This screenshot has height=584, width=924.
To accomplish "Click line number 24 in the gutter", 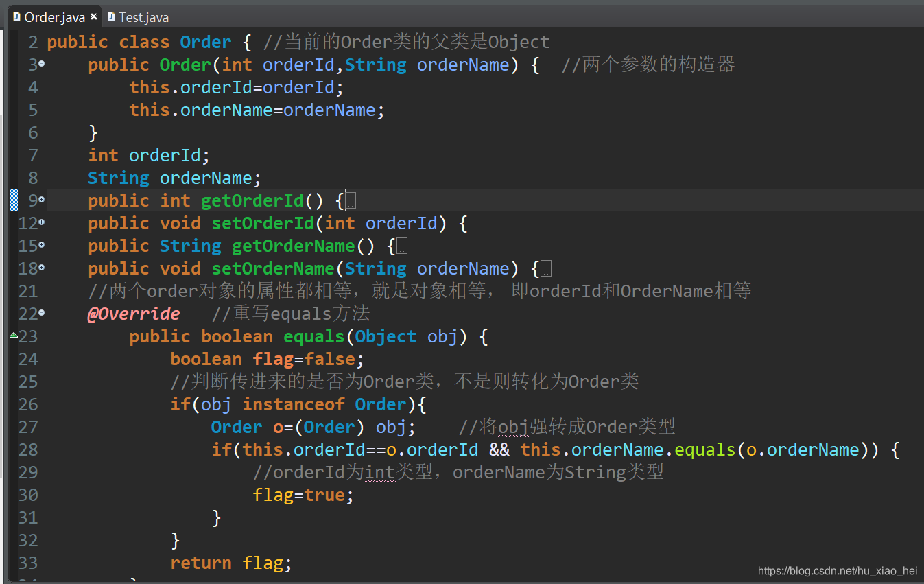I will coord(28,359).
